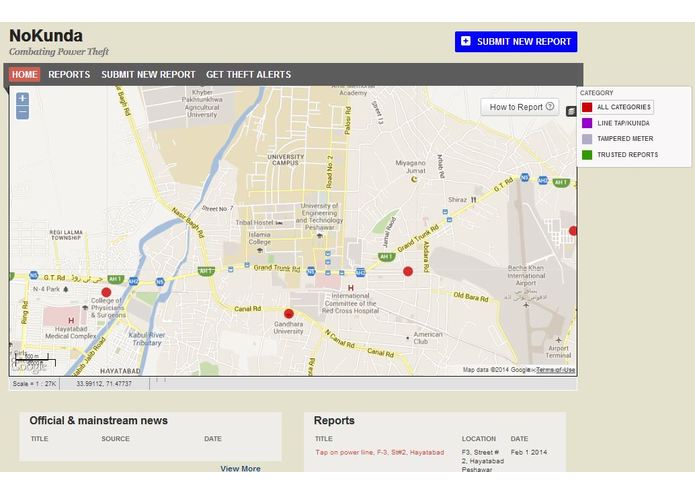Click the map Terms of Use link
Screen dimensions: 695x494
555,370
